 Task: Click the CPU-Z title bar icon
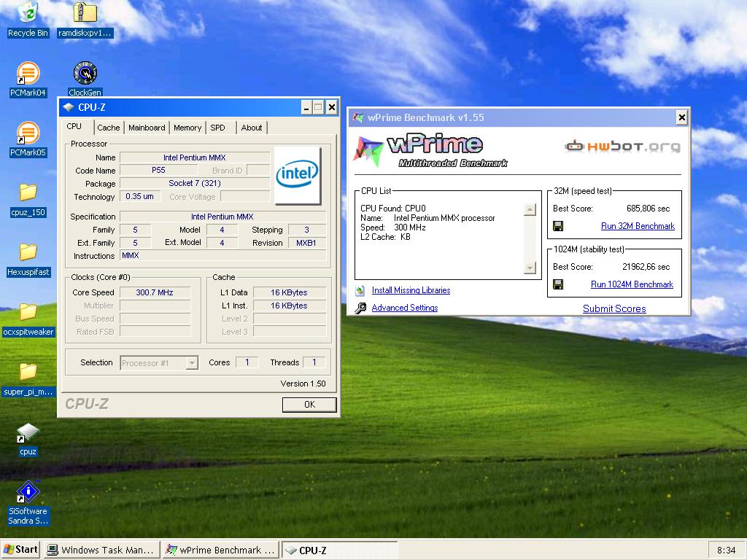tap(69, 107)
